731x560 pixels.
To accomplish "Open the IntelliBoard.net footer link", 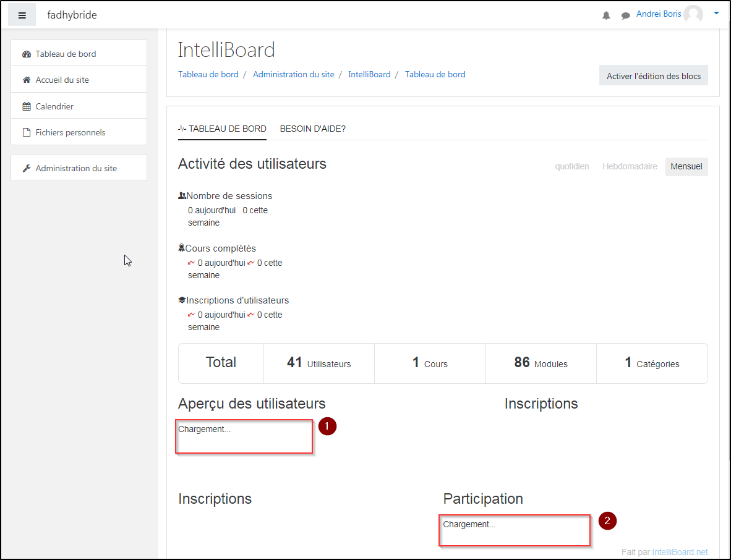I will coord(680,552).
